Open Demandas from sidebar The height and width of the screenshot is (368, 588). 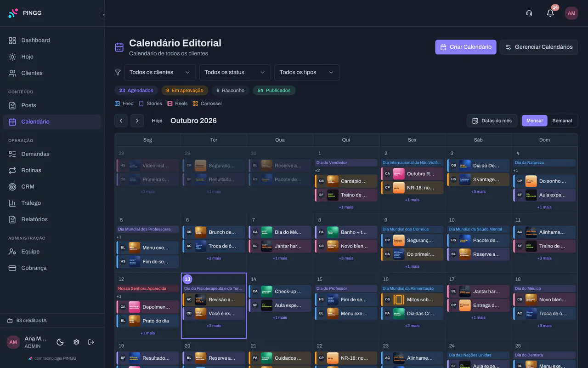tap(52, 154)
